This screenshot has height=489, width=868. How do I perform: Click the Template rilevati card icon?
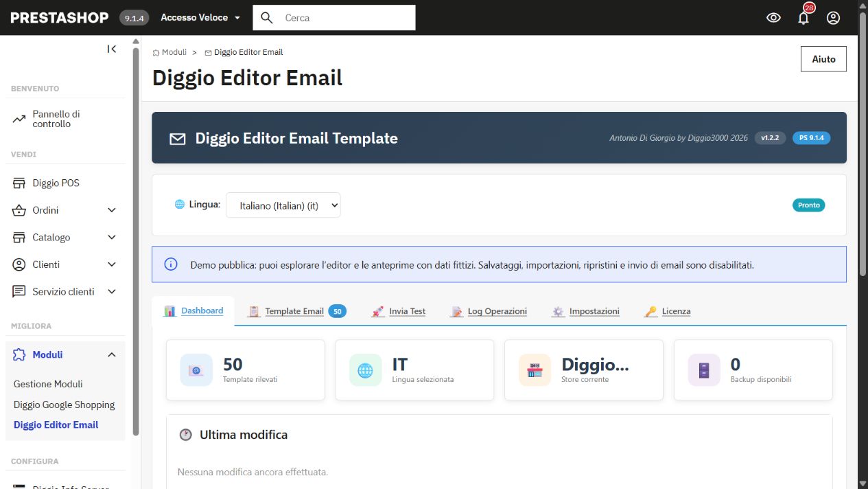click(196, 370)
